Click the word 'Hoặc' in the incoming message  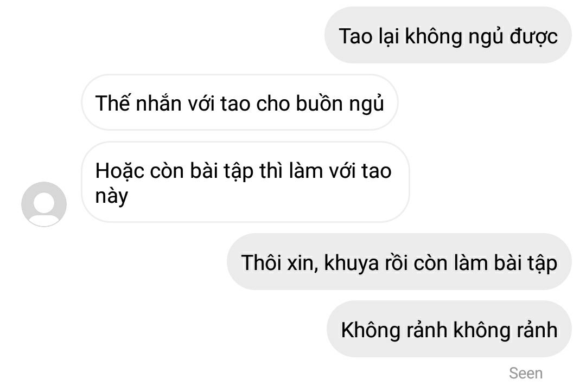119,172
